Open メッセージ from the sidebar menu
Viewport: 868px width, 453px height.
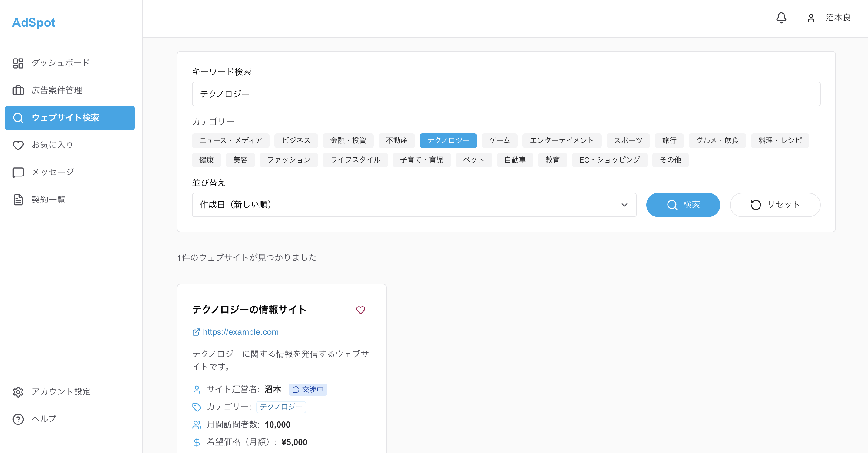52,172
